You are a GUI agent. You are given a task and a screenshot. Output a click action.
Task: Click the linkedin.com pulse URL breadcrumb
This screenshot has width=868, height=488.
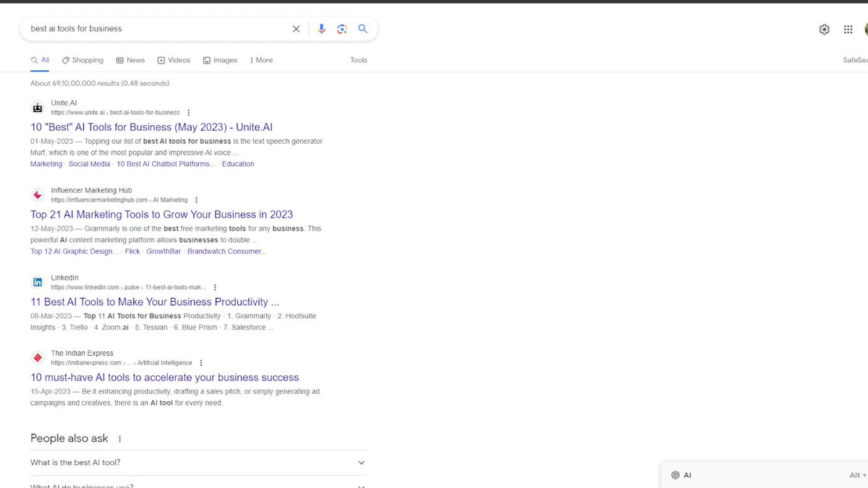[x=128, y=288]
